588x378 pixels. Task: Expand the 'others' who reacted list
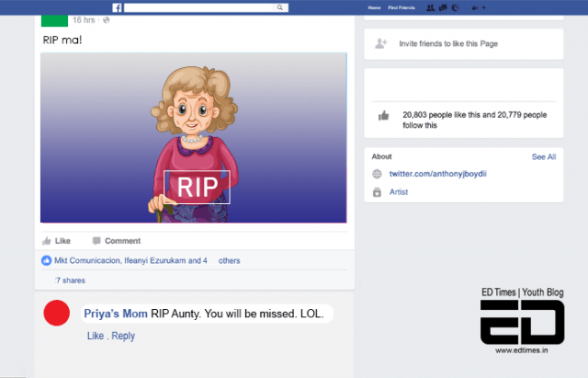(229, 260)
